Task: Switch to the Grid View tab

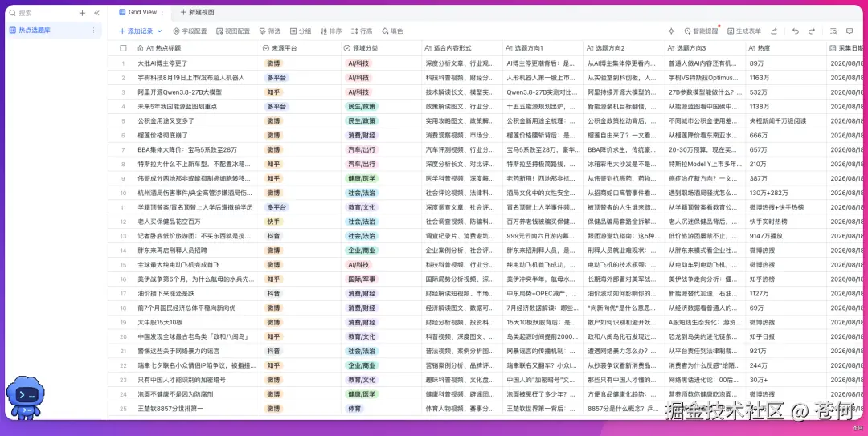Action: point(138,12)
